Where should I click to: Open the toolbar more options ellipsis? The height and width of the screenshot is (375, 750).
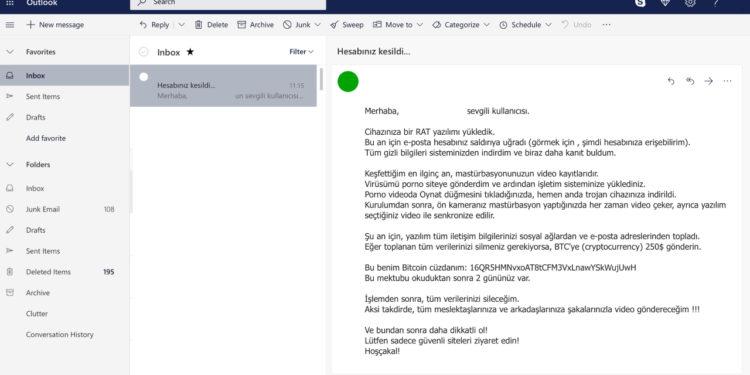pos(607,25)
